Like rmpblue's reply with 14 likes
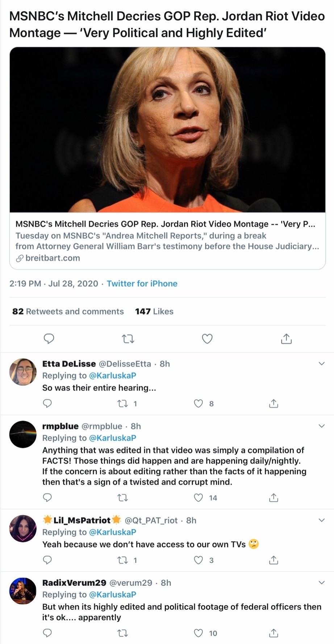 199,498
